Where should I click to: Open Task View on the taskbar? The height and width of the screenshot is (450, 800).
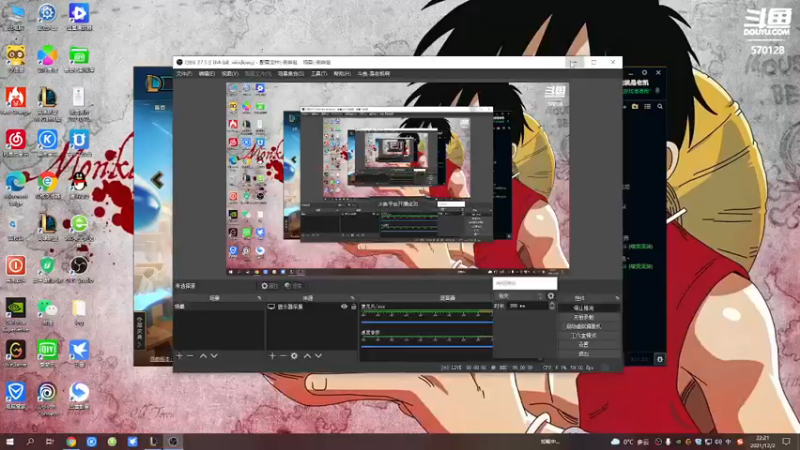pos(50,442)
